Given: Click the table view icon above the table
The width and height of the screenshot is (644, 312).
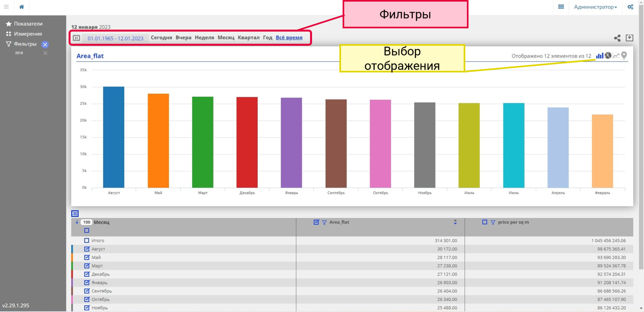Looking at the screenshot, I should (x=75, y=213).
